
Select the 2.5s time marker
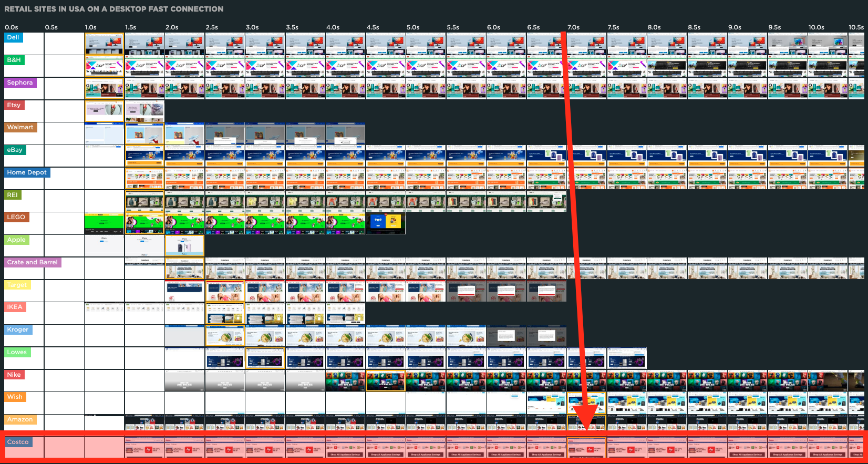(x=212, y=27)
